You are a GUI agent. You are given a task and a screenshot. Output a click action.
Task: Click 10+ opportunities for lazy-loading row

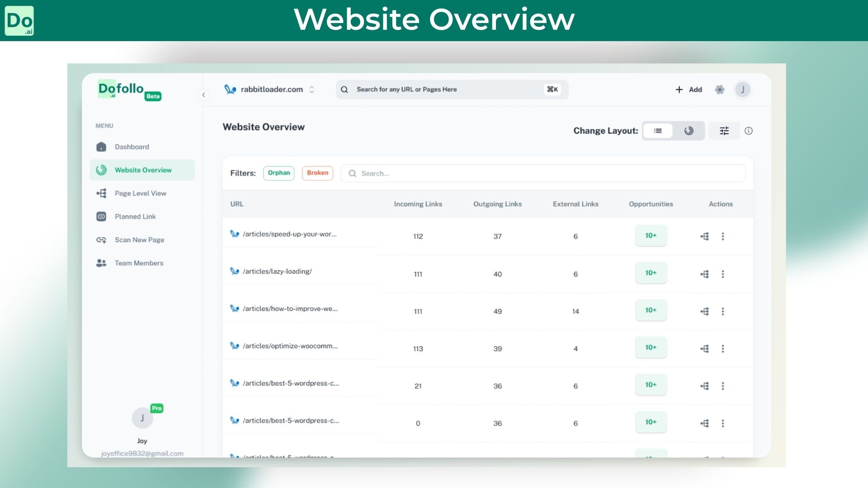click(651, 273)
